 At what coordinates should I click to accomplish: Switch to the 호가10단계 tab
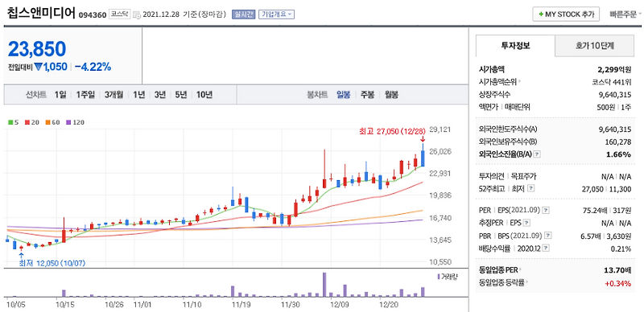point(595,46)
